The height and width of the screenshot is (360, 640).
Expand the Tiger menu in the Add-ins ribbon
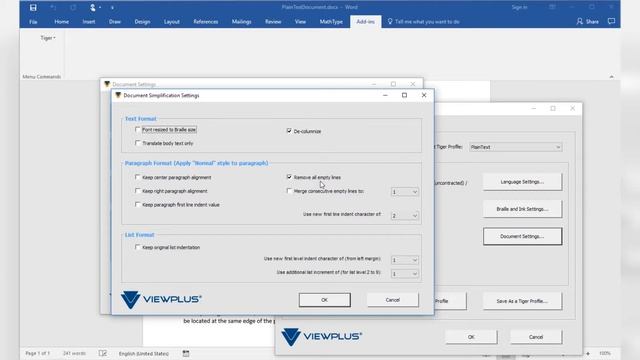tap(48, 38)
